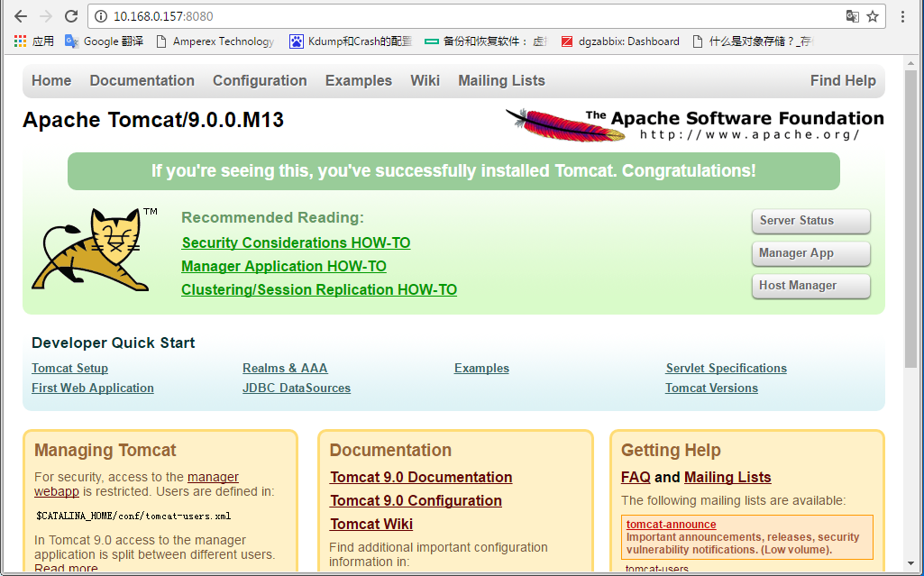Viewport: 924px width, 576px height.
Task: Click the vertical page scrollbar
Action: pyautogui.click(x=911, y=225)
